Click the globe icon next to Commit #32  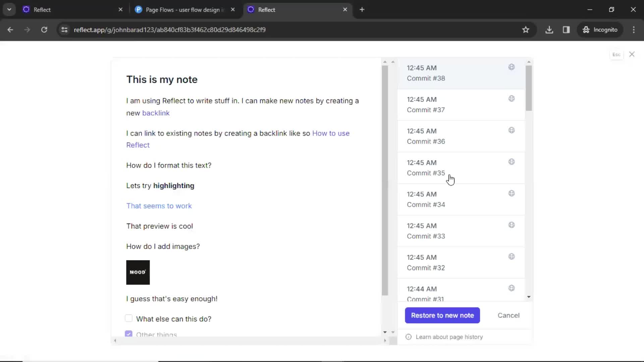click(x=511, y=256)
